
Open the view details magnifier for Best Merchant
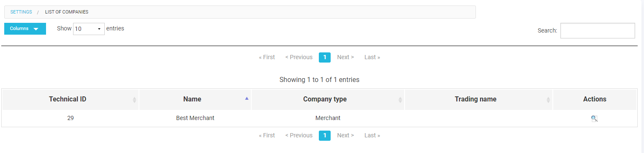[x=594, y=119]
